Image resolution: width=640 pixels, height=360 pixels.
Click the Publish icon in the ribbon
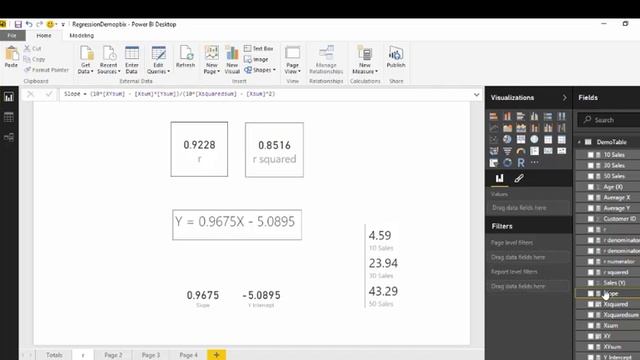[396, 53]
